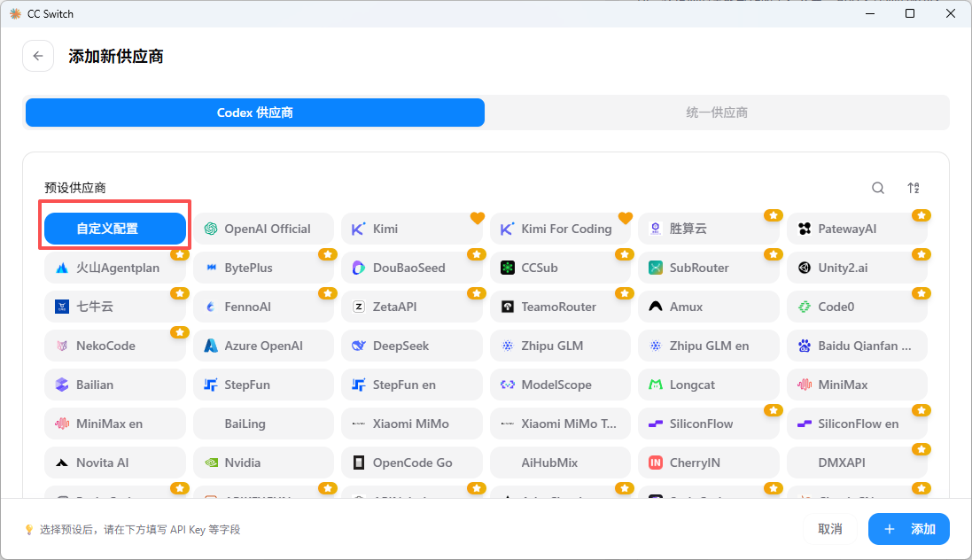This screenshot has width=972, height=560.
Task: Select the DeepSeek preset
Action: click(x=412, y=346)
